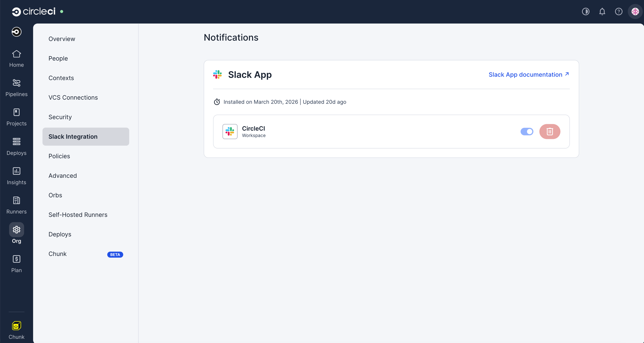This screenshot has height=343, width=644.
Task: Open Plan from the sidebar
Action: [x=16, y=264]
